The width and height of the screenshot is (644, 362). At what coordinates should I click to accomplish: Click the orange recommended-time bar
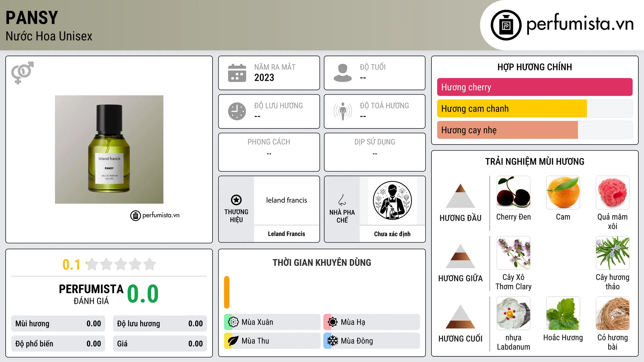click(227, 292)
